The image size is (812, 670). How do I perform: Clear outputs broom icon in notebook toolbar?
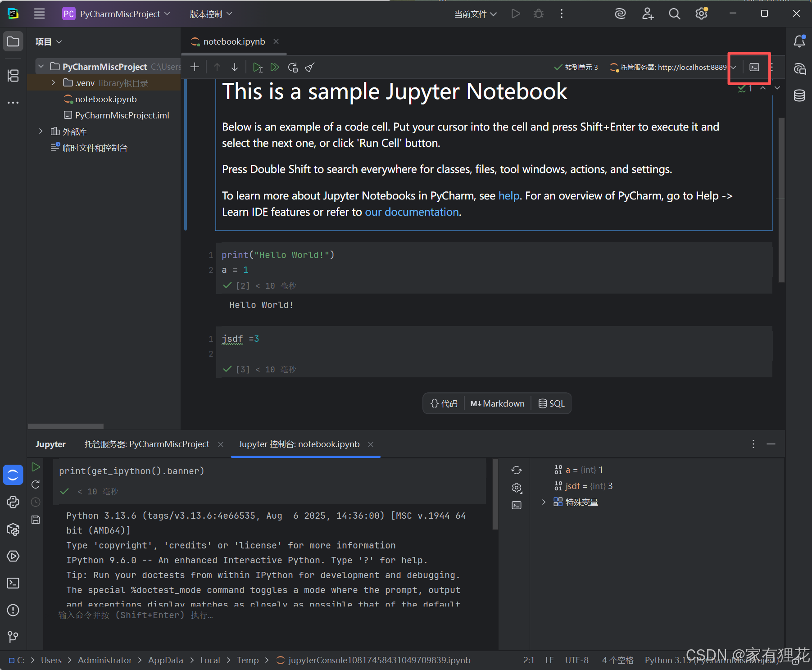tap(310, 67)
